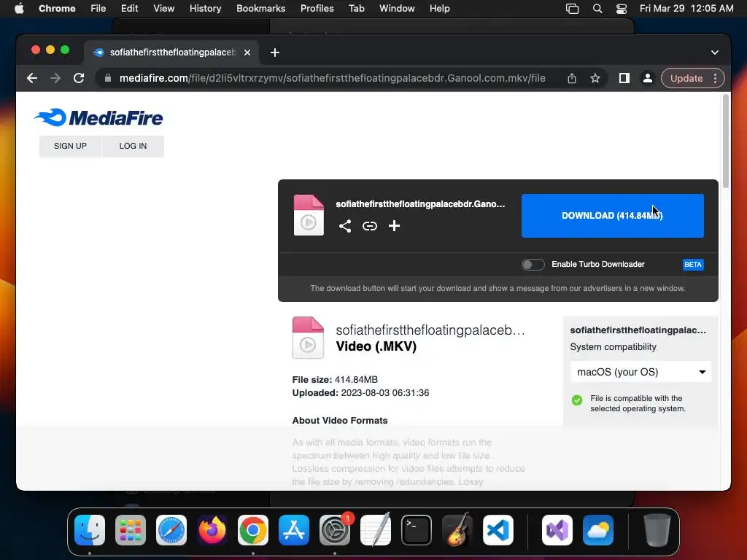Open the Help menu
Image resolution: width=747 pixels, height=560 pixels.
(x=439, y=9)
